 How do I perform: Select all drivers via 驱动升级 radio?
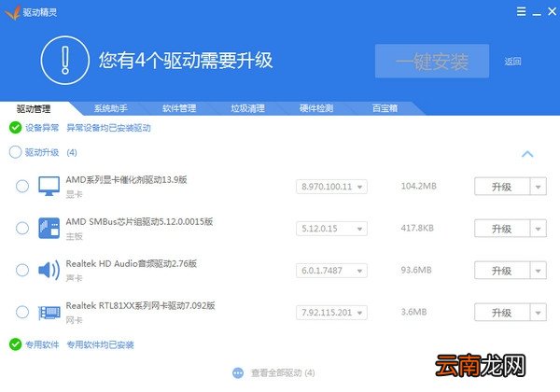[15, 152]
